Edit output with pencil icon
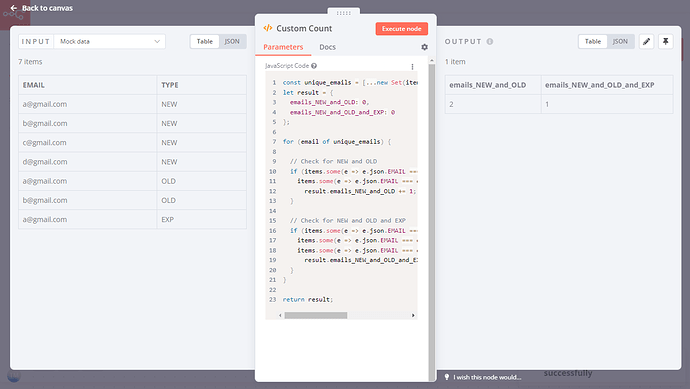Screen dimensions: 690x389 [646, 41]
